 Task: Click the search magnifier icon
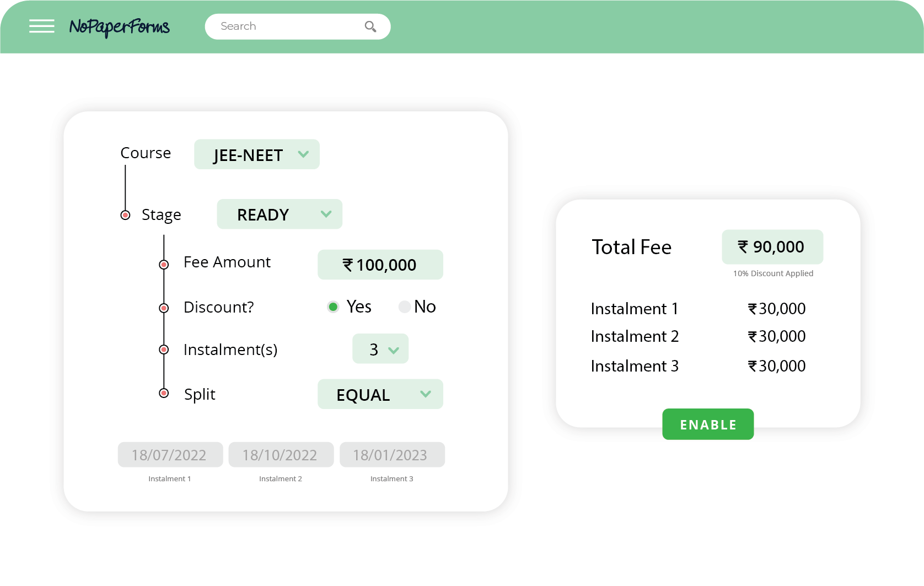[x=370, y=26]
